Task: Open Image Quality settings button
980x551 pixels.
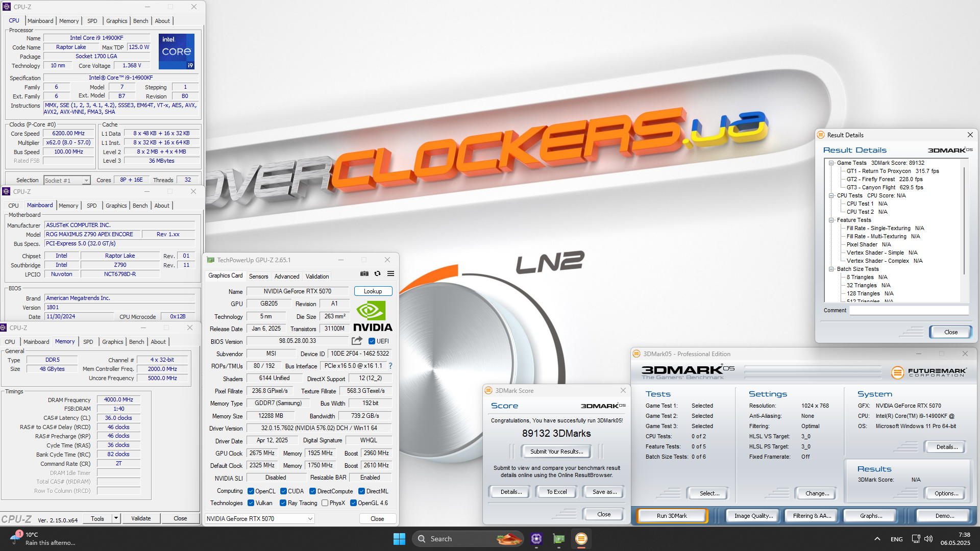Action: click(x=753, y=516)
